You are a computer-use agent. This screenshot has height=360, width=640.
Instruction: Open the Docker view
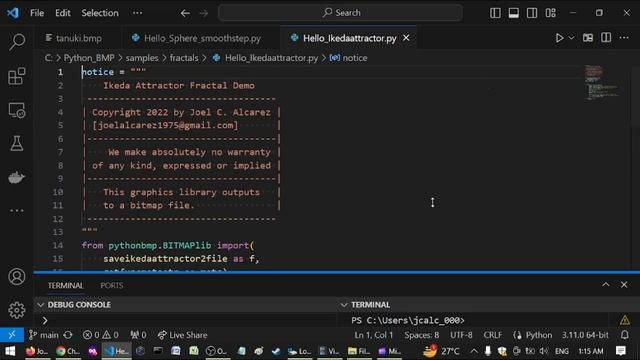(17, 177)
